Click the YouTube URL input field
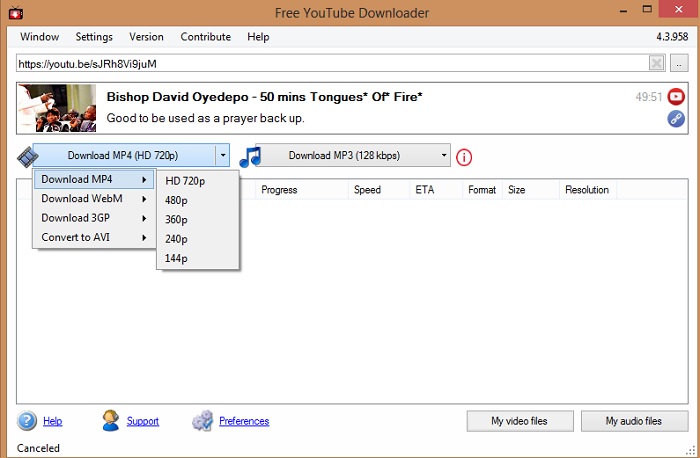The image size is (700, 458). pyautogui.click(x=330, y=64)
